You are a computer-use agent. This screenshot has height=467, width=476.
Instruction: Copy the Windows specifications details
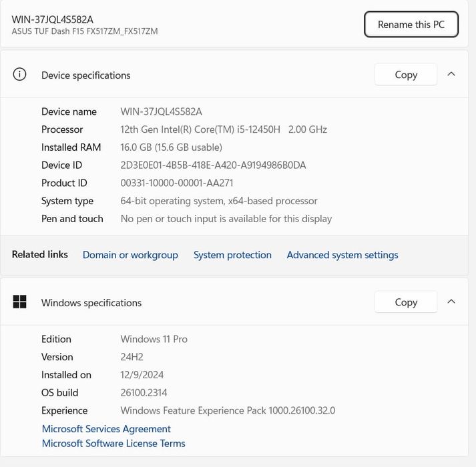[406, 302]
